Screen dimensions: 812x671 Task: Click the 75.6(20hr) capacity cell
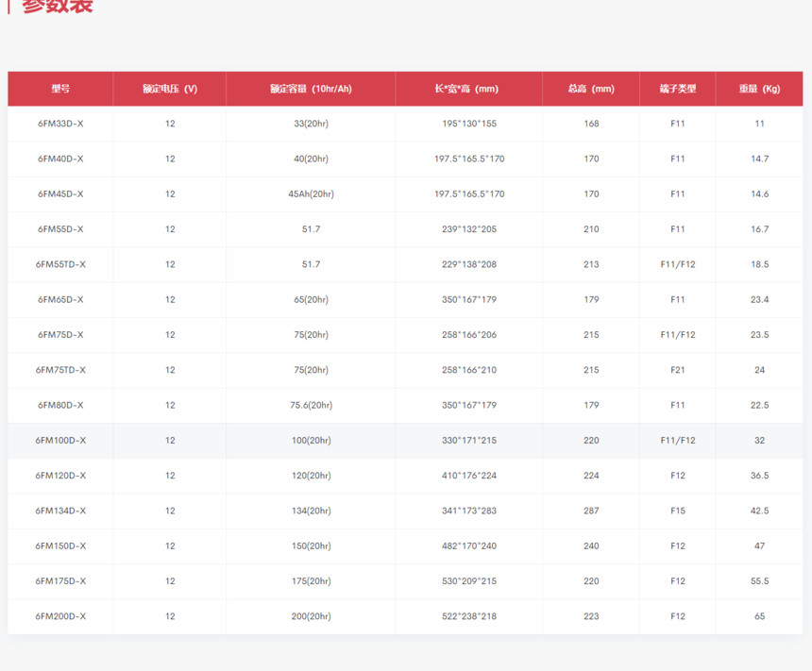(311, 405)
